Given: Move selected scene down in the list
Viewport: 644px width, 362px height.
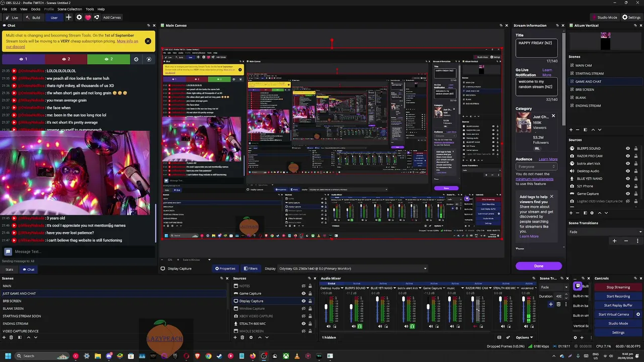Looking at the screenshot, I should [x=35, y=337].
